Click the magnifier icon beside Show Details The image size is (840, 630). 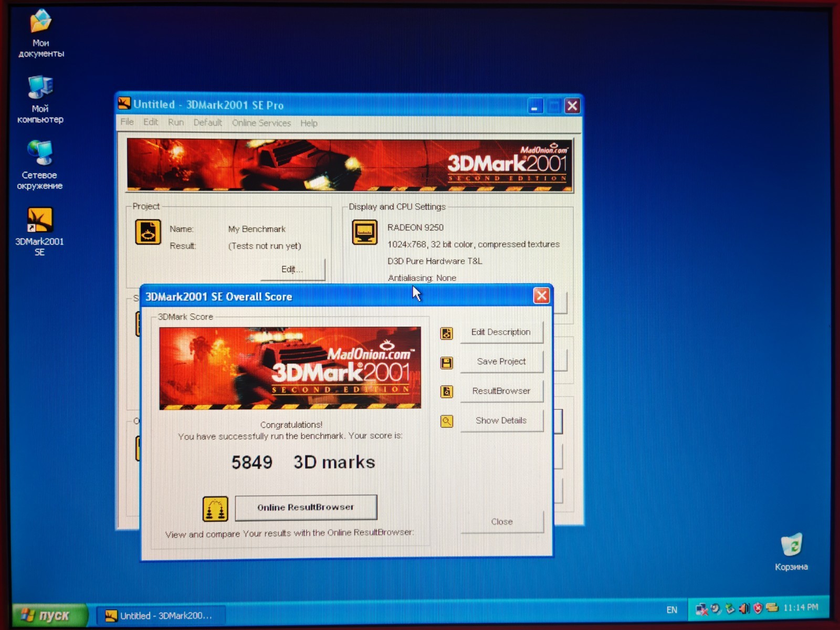(446, 421)
